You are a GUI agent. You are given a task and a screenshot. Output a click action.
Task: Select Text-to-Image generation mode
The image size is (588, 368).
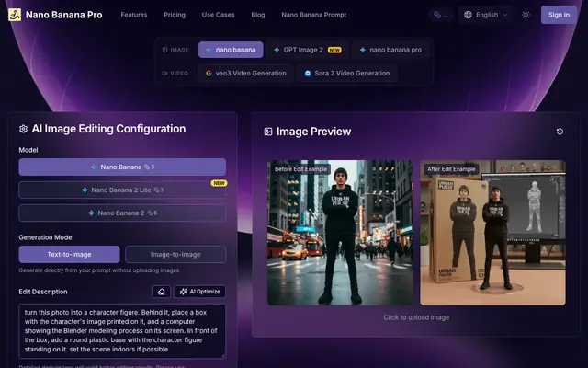point(70,254)
